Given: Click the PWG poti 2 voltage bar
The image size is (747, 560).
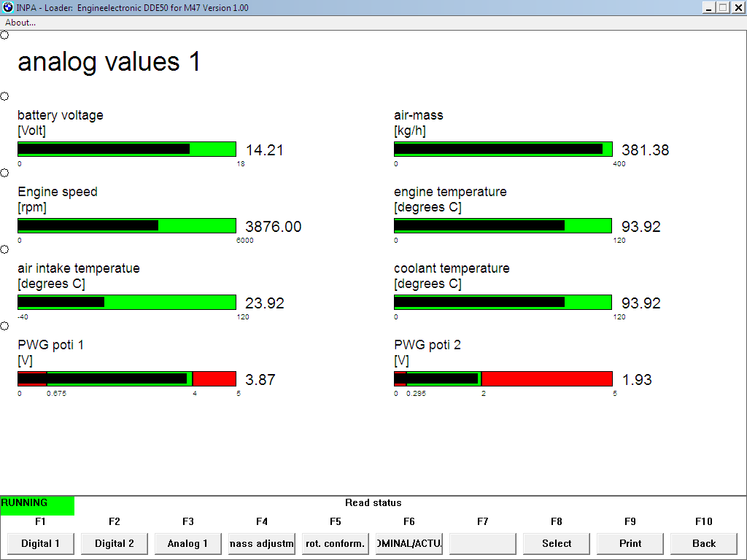Looking at the screenshot, I should [x=503, y=379].
